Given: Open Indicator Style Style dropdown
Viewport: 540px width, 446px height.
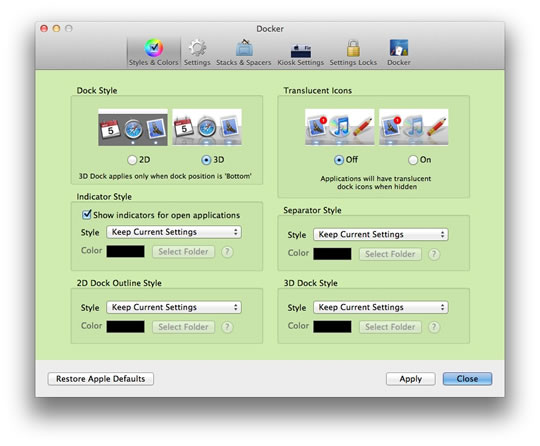Looking at the screenshot, I should coord(174,232).
